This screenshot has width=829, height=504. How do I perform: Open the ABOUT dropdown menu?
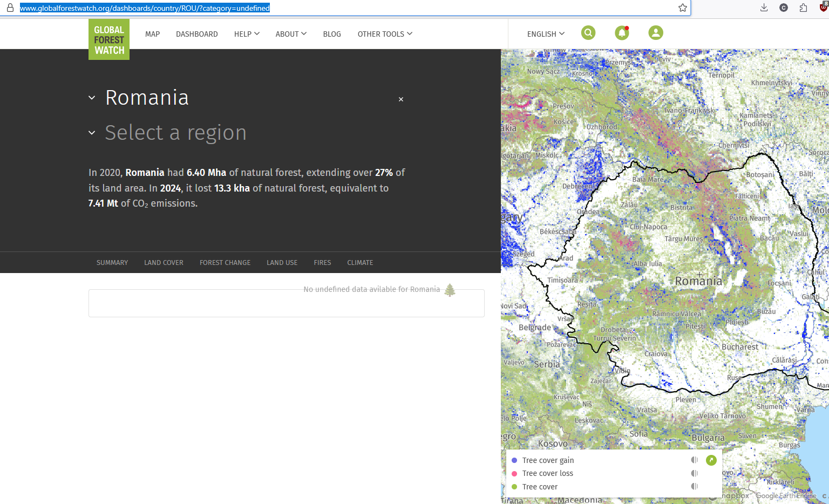pos(291,34)
